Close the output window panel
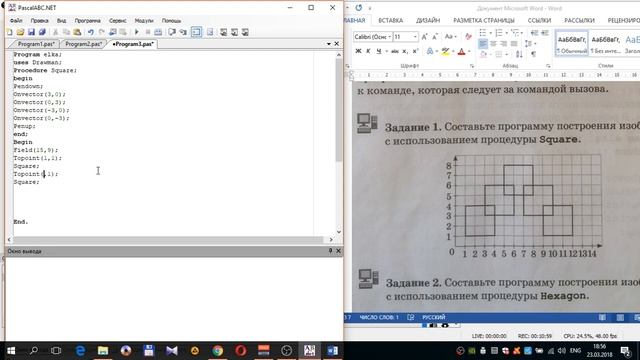This screenshot has height=360, width=640. click(338, 251)
